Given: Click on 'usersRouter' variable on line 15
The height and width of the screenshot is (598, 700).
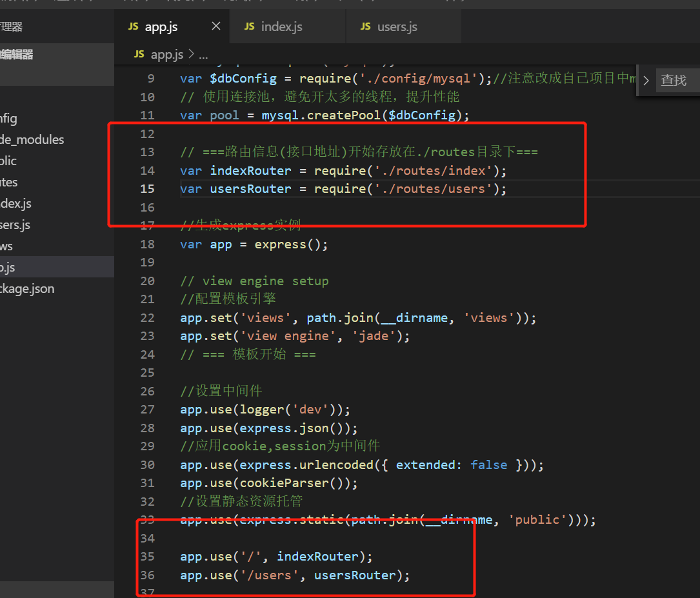Looking at the screenshot, I should [x=250, y=189].
